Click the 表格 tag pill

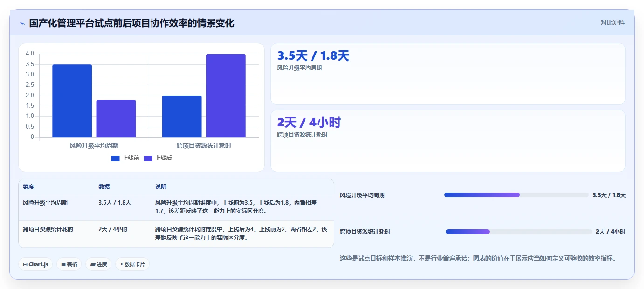click(69, 264)
